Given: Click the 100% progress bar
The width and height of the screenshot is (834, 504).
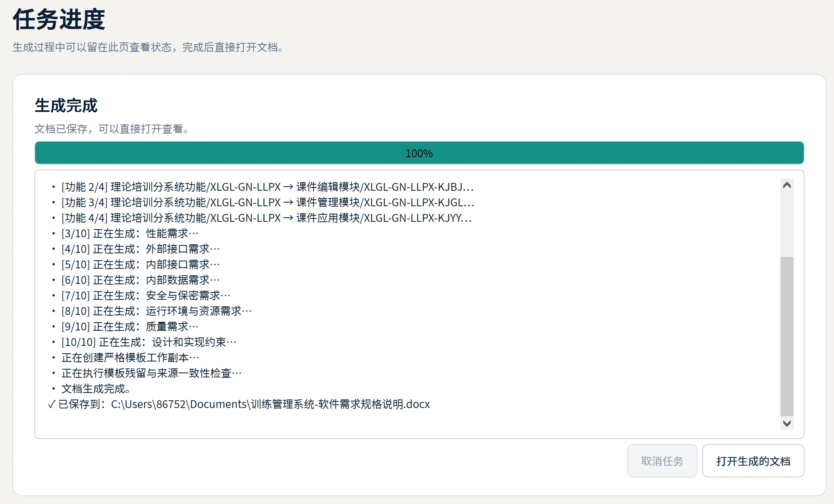Looking at the screenshot, I should point(419,153).
